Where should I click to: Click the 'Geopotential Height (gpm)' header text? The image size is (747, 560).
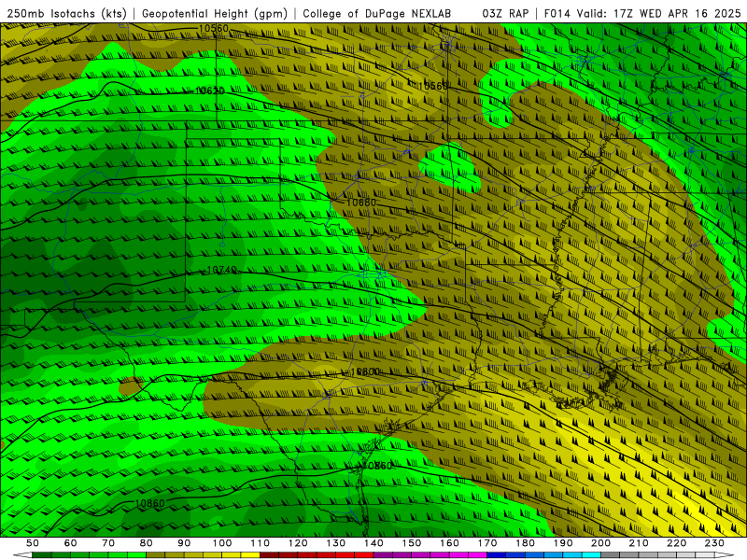pyautogui.click(x=215, y=13)
